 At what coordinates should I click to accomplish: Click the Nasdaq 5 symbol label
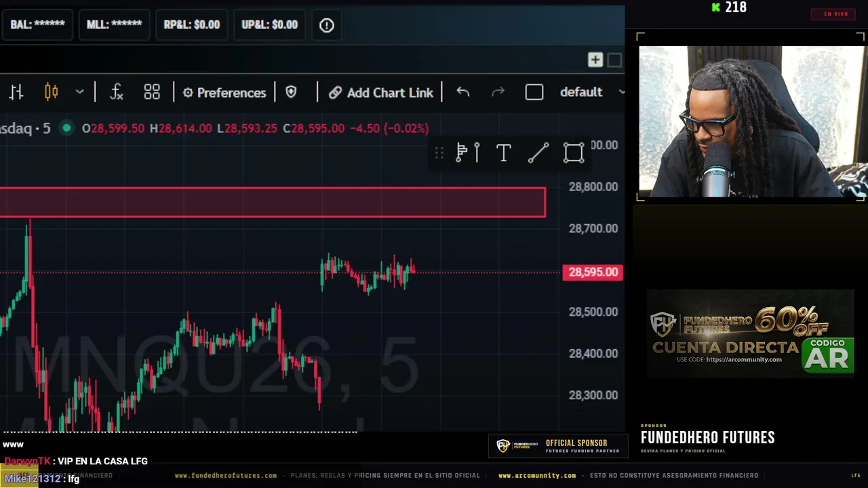(x=25, y=128)
